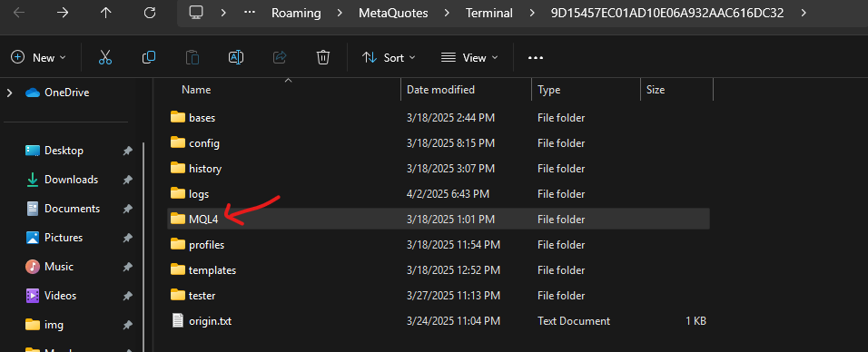Image resolution: width=868 pixels, height=352 pixels.
Task: Open the View options dropdown
Action: (469, 57)
